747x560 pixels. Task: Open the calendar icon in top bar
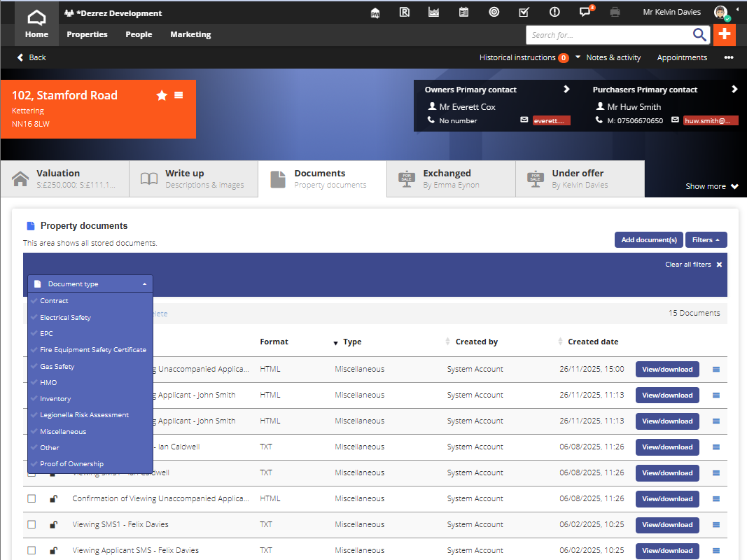pyautogui.click(x=463, y=12)
